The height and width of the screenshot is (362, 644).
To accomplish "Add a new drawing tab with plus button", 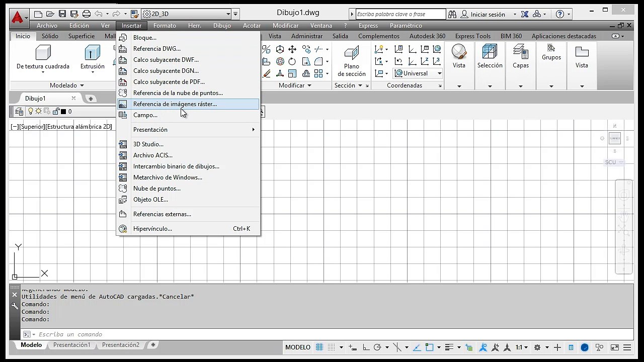I will click(91, 99).
